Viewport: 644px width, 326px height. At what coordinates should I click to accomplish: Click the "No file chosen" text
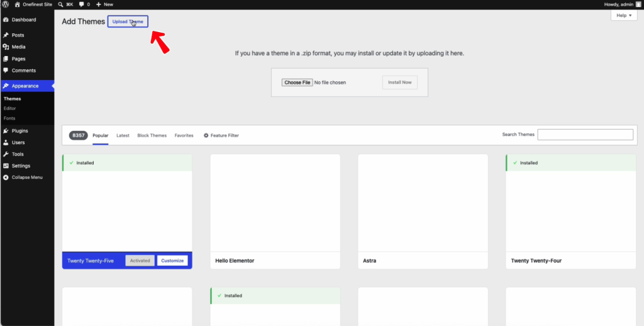click(330, 82)
